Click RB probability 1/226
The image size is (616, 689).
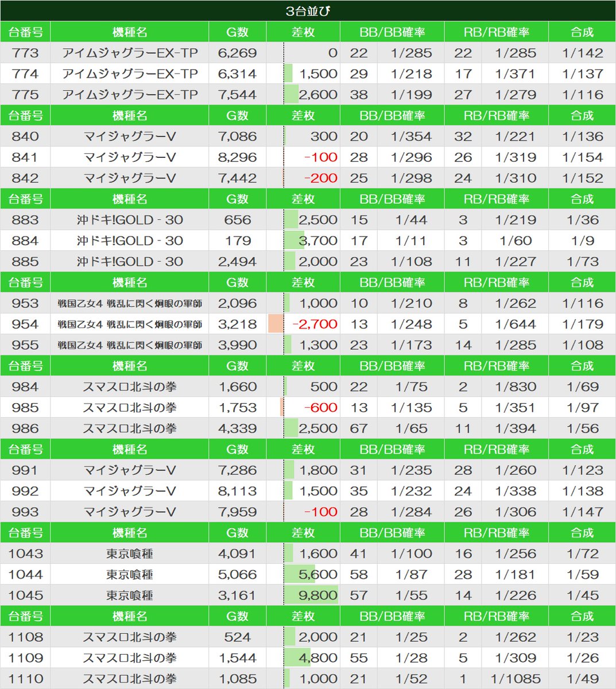click(x=516, y=595)
